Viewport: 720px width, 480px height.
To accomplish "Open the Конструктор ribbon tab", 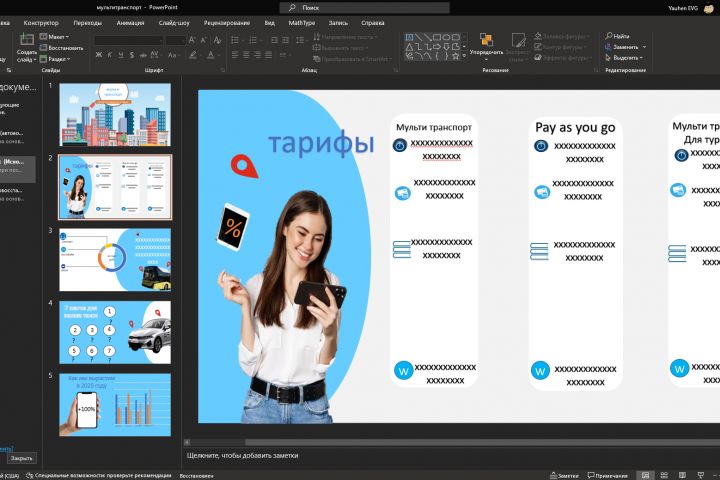I will 41,22.
